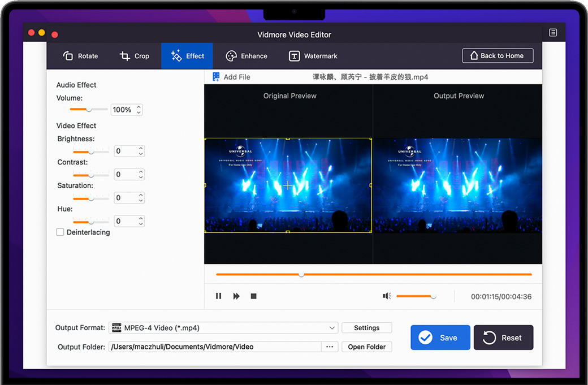Adjust the Volume percentage stepper
The height and width of the screenshot is (385, 588).
coord(139,110)
